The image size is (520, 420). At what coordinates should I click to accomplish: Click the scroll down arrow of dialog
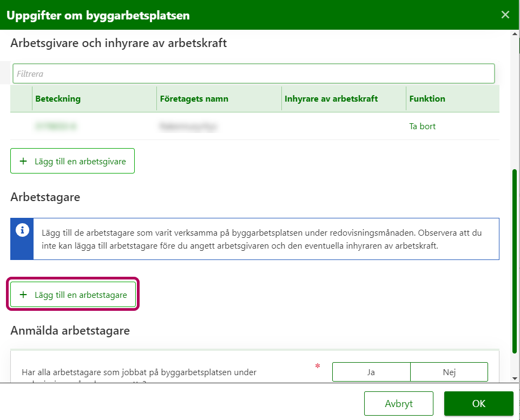coord(515,378)
